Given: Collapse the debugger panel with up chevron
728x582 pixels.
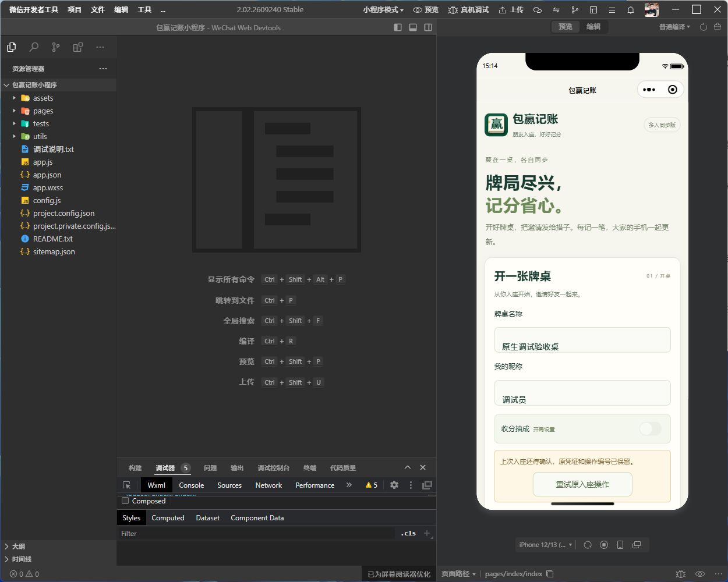Looking at the screenshot, I should pyautogui.click(x=408, y=467).
